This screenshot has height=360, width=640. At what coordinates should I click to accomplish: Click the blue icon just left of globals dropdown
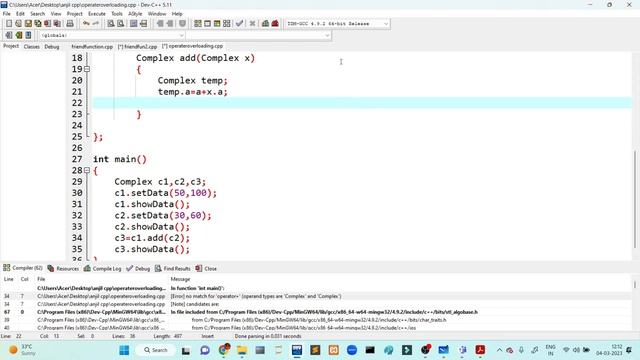point(28,35)
